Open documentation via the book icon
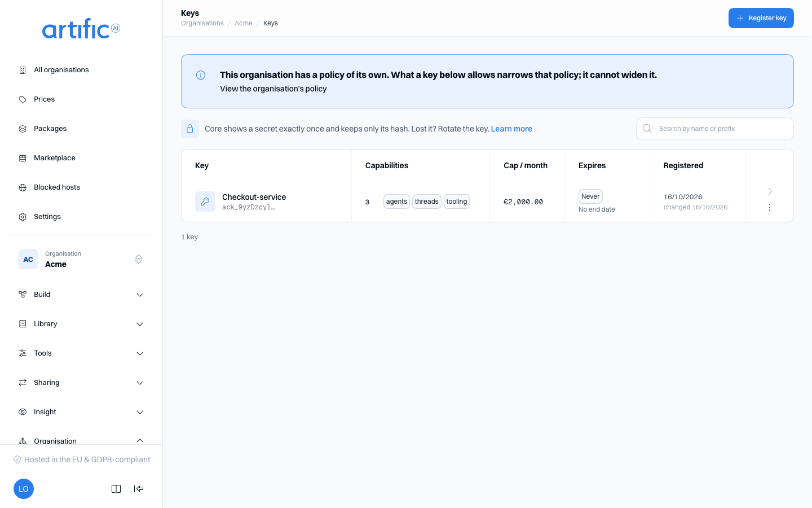 pyautogui.click(x=116, y=489)
